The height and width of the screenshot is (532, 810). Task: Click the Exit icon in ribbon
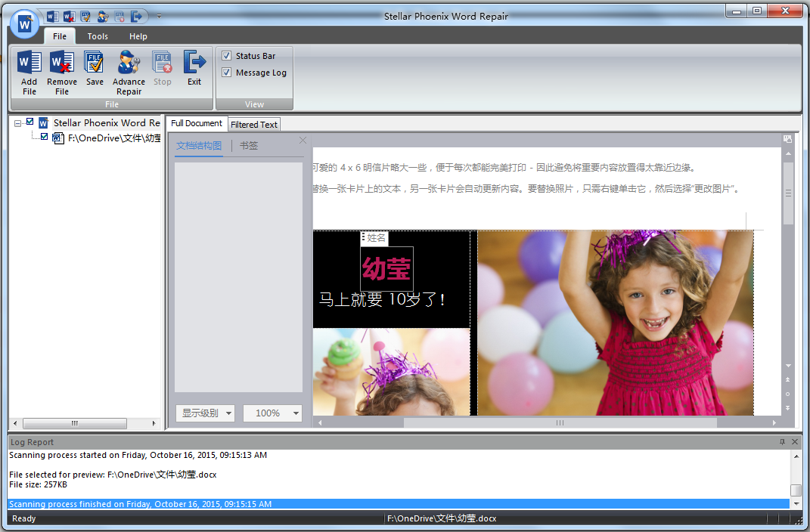[194, 63]
